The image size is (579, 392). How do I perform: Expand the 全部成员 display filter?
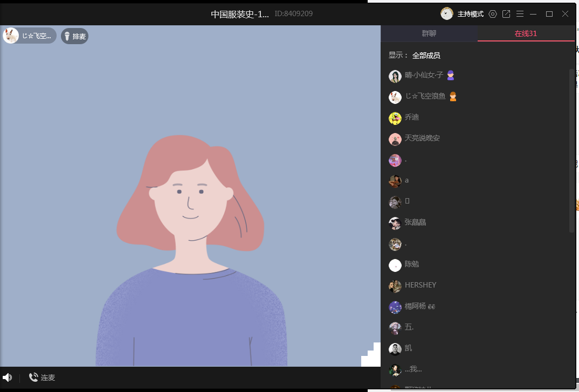(426, 55)
